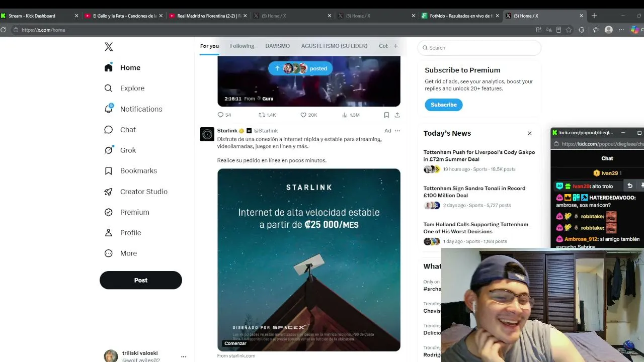This screenshot has height=362, width=644.
Task: Open the From starlink.com link
Action: (x=236, y=355)
